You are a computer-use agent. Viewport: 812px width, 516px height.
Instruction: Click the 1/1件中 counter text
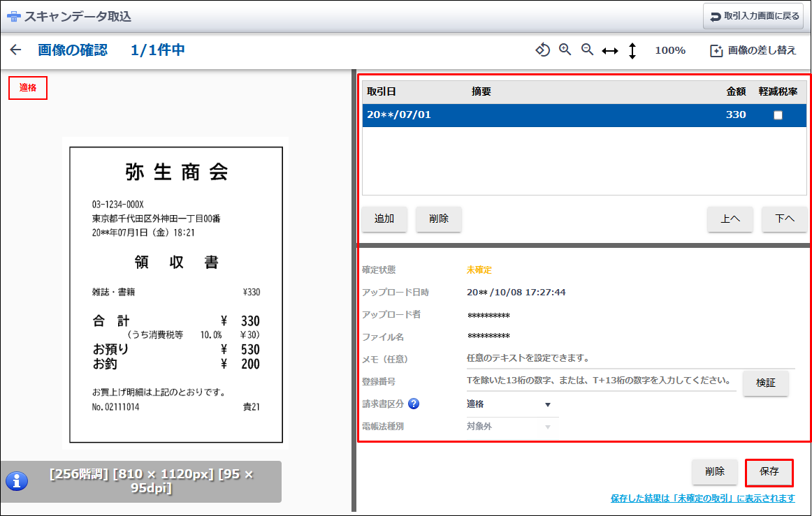[x=158, y=50]
